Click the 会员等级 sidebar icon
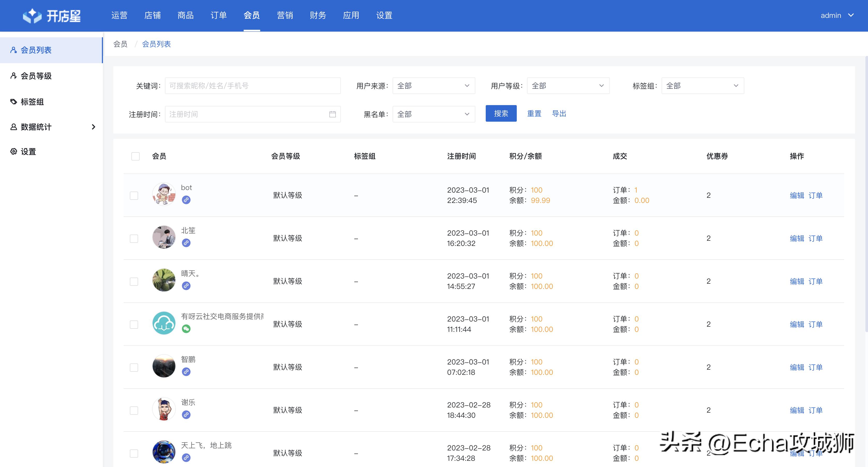The width and height of the screenshot is (868, 467). 13,76
